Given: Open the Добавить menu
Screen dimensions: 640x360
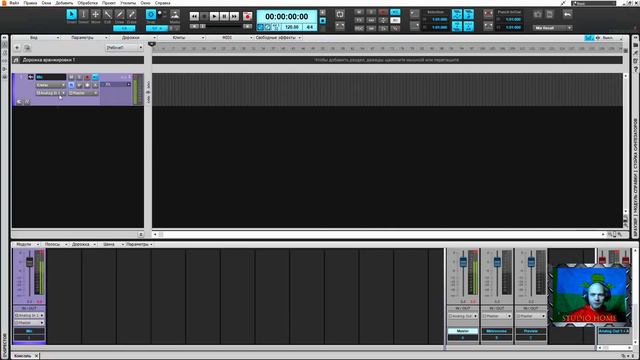Looking at the screenshot, I should [64, 3].
